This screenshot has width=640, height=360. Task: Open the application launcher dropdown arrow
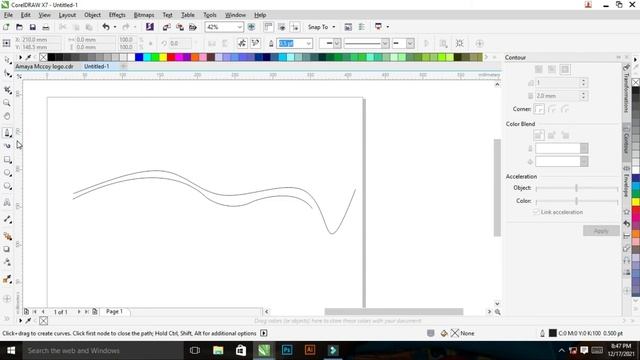387,27
